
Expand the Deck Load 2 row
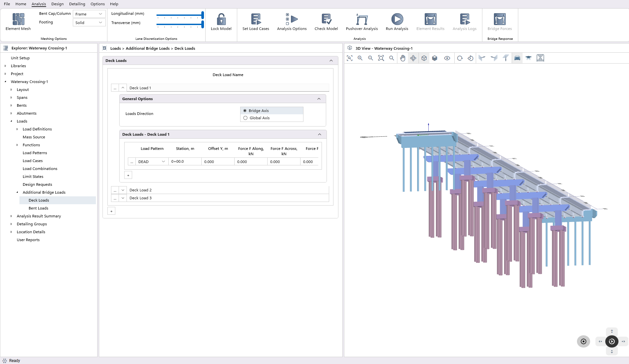[123, 190]
